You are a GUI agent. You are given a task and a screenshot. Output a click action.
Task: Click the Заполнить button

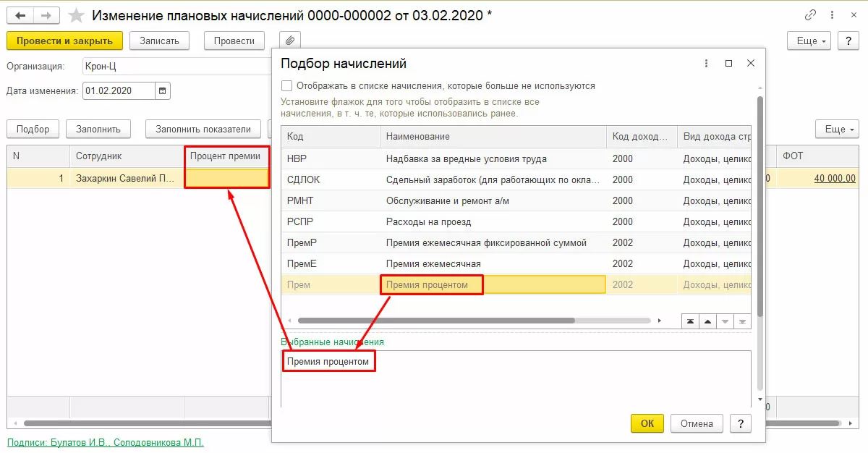point(98,129)
